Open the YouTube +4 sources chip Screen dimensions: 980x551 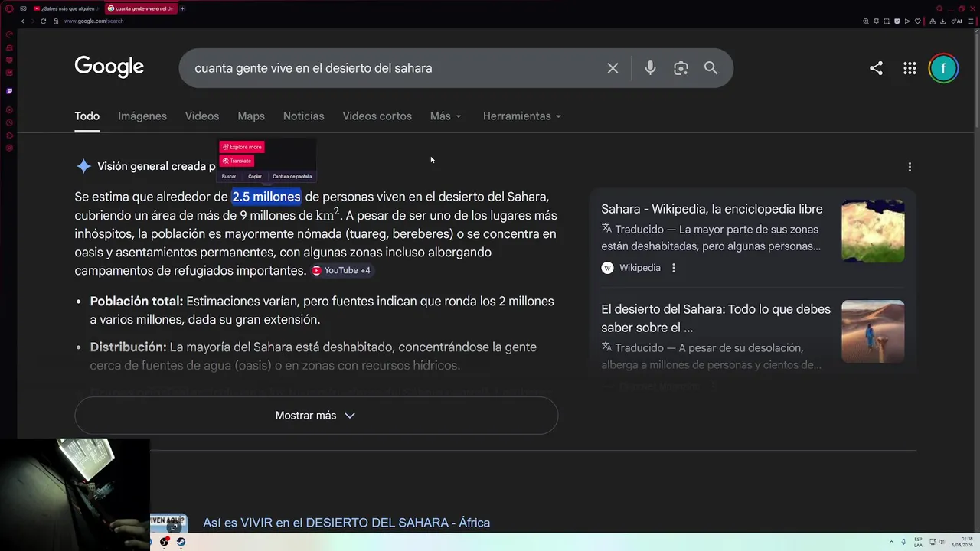point(341,270)
